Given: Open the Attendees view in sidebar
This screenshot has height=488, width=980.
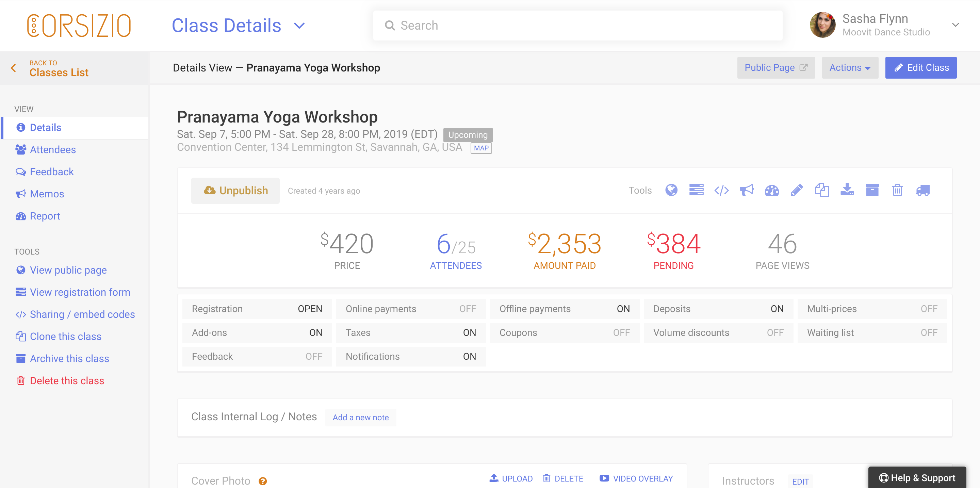Looking at the screenshot, I should (52, 149).
